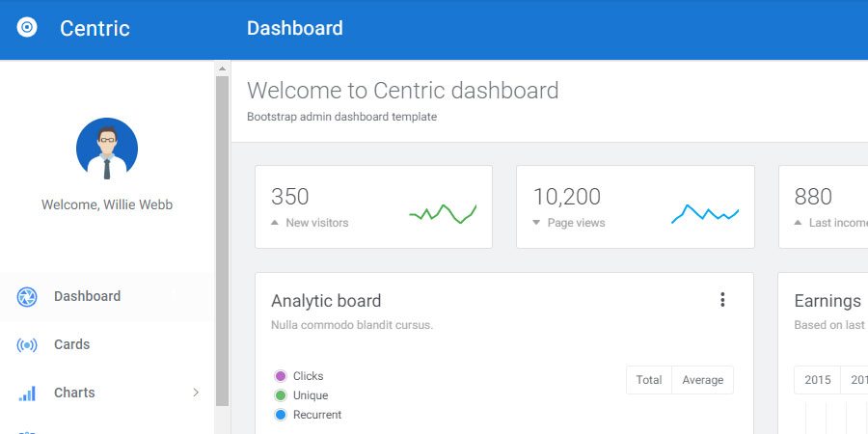Click Welcome to Centric dashboard heading
This screenshot has width=868, height=434.
(x=403, y=91)
